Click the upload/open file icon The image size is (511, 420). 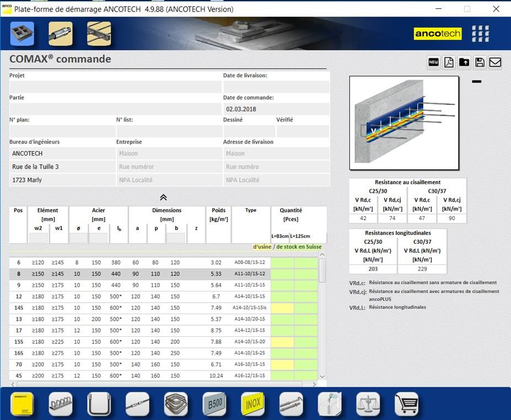click(465, 62)
